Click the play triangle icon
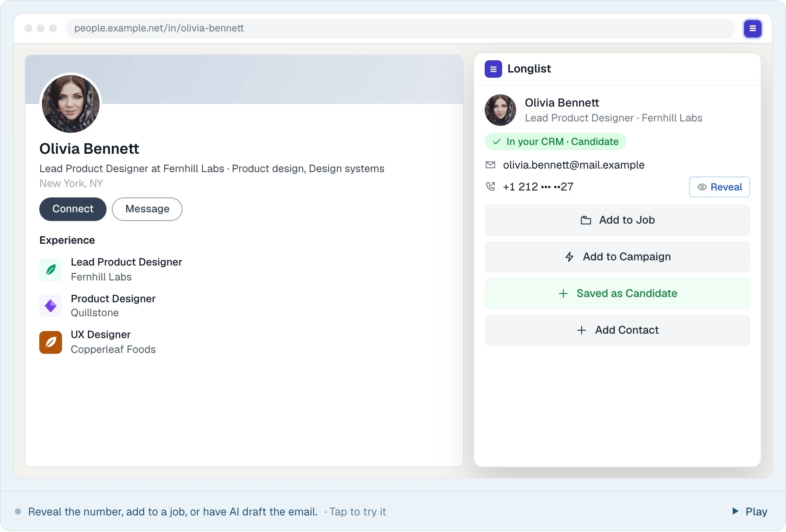This screenshot has height=532, width=786. (x=735, y=511)
